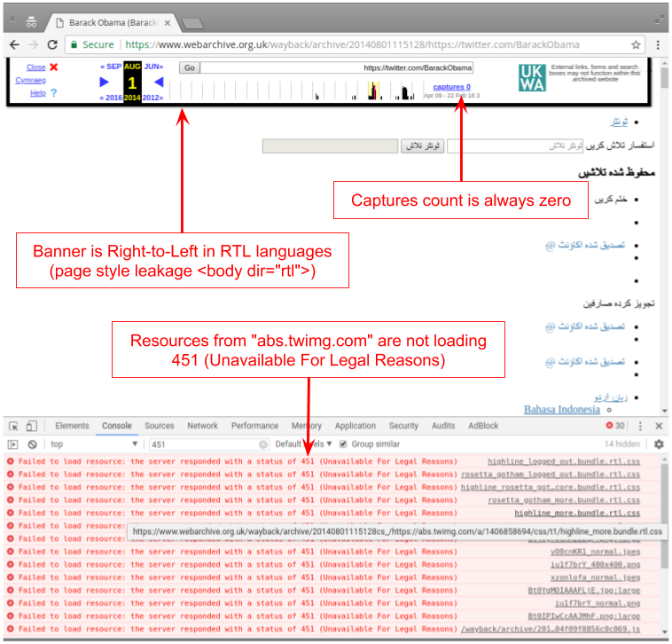Clear the console with the ban icon
Screen dimensions: 672x644
tap(32, 444)
